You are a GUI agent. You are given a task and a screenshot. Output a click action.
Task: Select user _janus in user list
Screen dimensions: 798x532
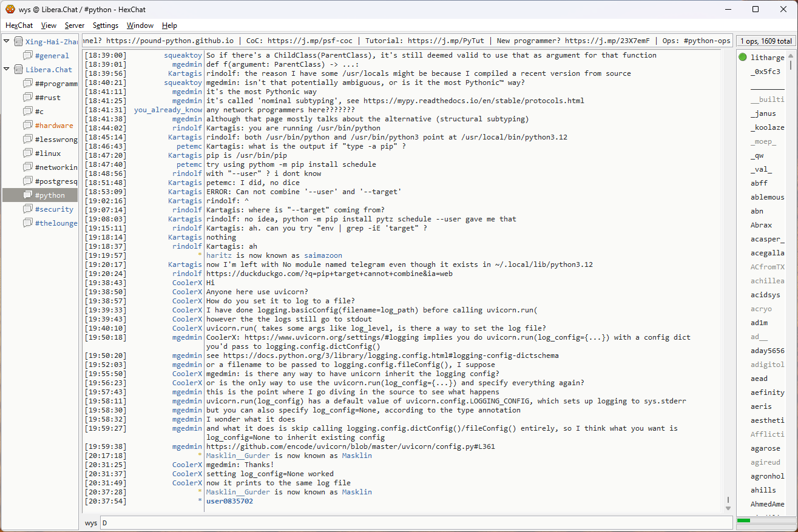pyautogui.click(x=763, y=113)
